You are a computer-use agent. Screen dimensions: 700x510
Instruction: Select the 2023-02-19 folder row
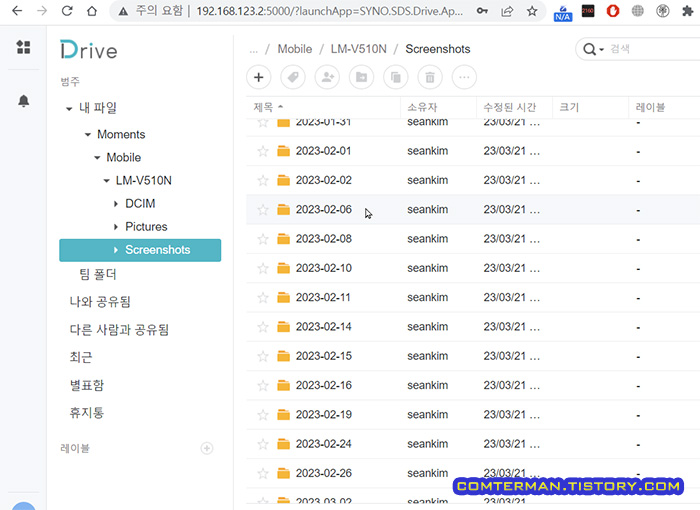click(473, 415)
